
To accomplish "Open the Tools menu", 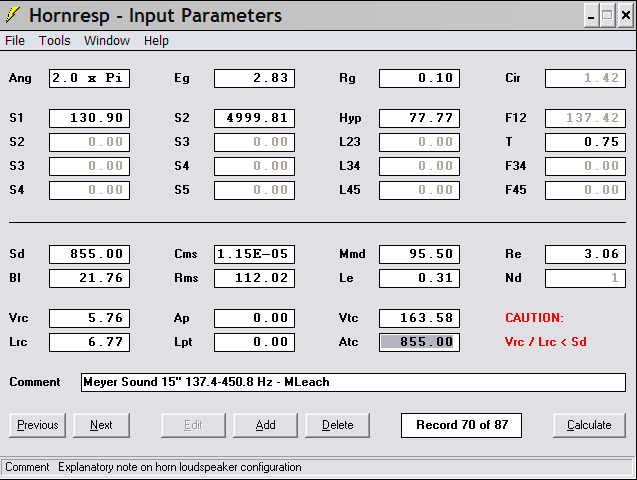I will 54,41.
